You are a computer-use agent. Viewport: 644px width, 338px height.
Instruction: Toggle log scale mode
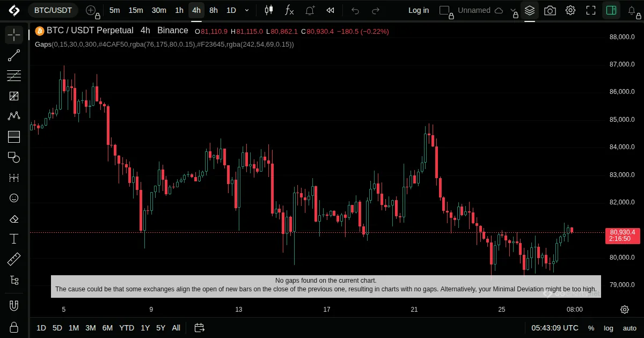pos(609,328)
